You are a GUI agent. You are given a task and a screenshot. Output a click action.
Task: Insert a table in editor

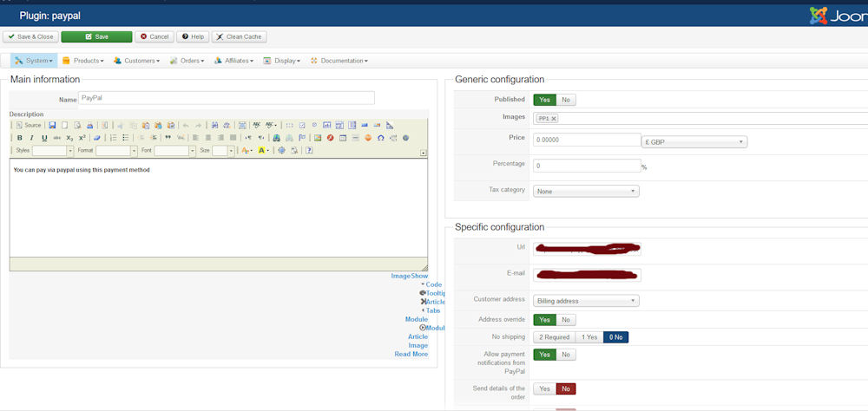[343, 138]
